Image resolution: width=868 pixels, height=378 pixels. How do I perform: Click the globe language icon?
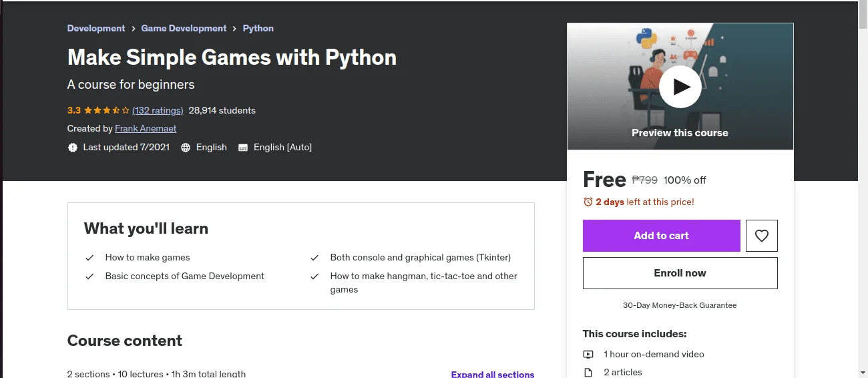point(186,147)
